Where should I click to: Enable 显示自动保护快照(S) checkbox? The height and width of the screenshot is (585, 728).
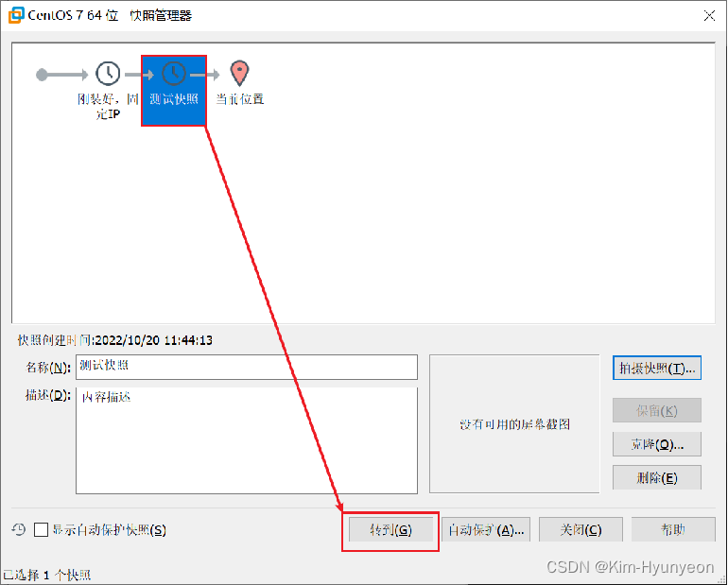coord(41,529)
